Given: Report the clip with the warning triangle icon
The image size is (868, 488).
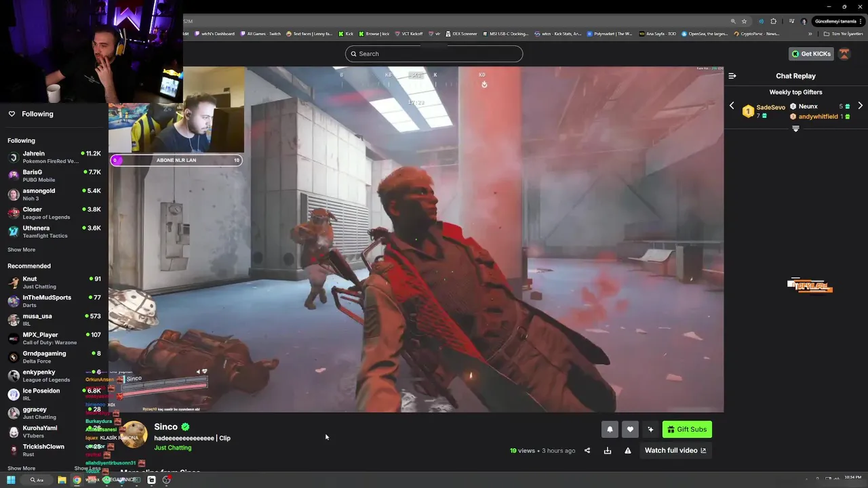Looking at the screenshot, I should point(628,451).
